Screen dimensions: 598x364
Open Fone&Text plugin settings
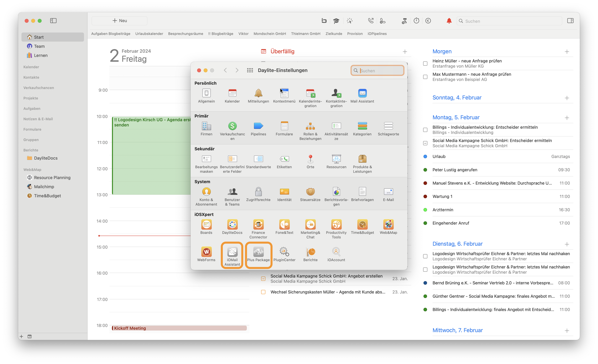(x=284, y=227)
